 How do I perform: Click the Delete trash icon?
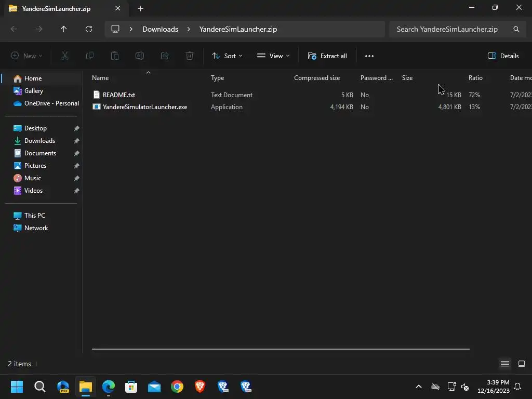[x=190, y=56]
